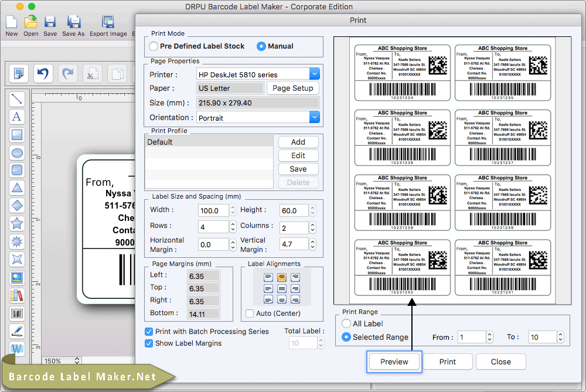Choose the All Label print range
The height and width of the screenshot is (392, 586).
346,323
